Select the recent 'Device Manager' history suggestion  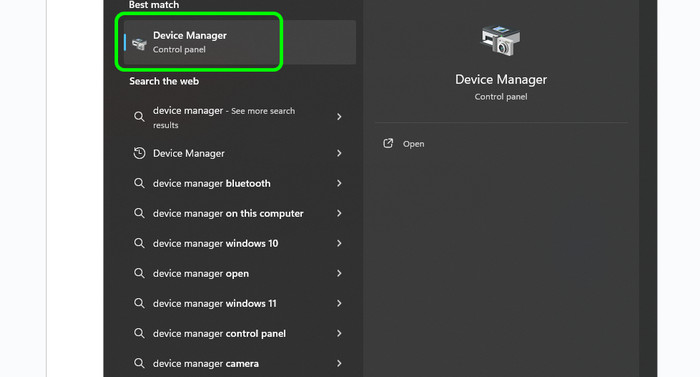pyautogui.click(x=240, y=153)
